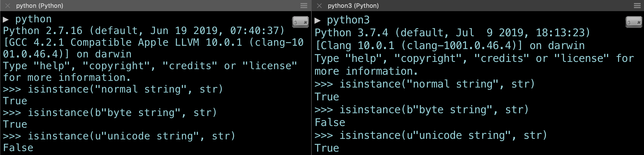This screenshot has width=644, height=155.
Task: Click the Clang 10.0.1 on darwin line
Action: pyautogui.click(x=449, y=45)
